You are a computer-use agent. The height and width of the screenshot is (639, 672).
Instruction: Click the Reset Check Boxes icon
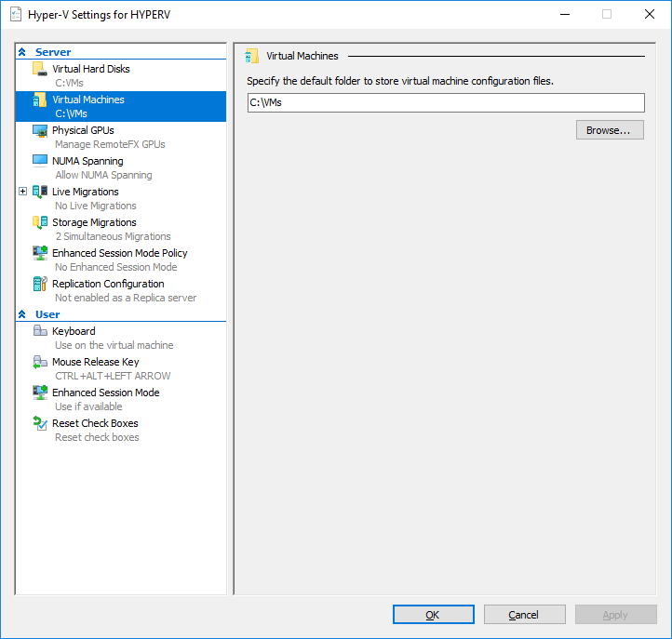coord(40,423)
